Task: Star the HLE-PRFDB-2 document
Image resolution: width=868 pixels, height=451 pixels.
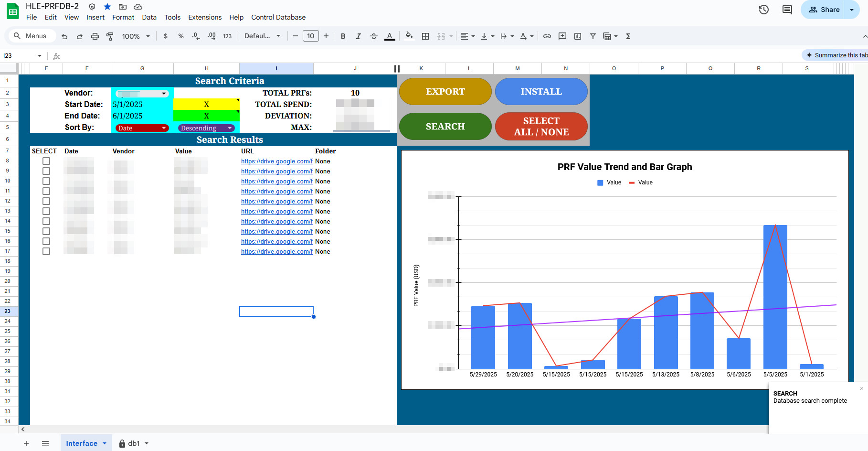Action: [x=107, y=7]
